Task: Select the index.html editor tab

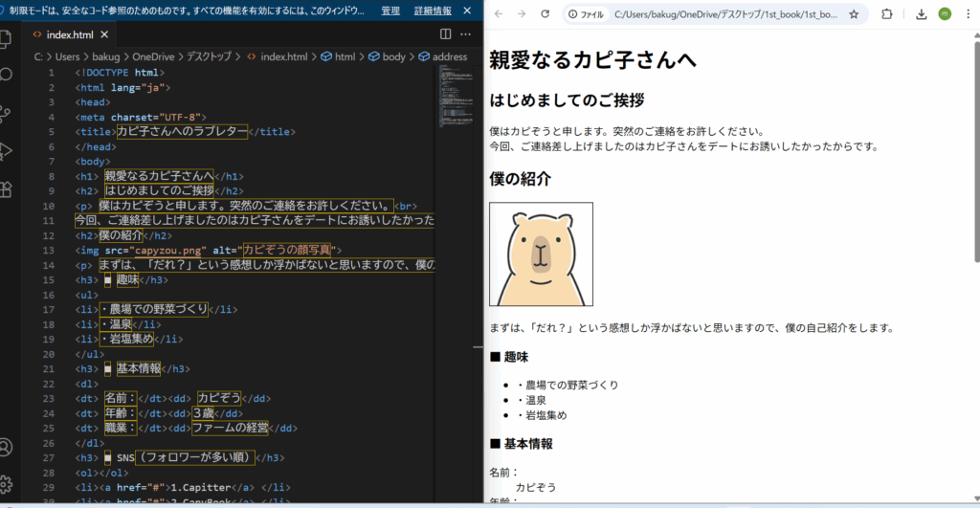Action: click(x=70, y=34)
